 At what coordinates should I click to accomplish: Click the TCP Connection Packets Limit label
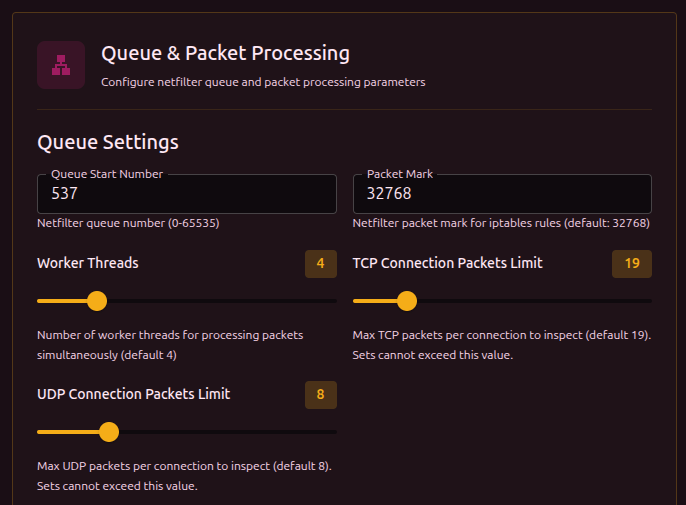click(448, 263)
